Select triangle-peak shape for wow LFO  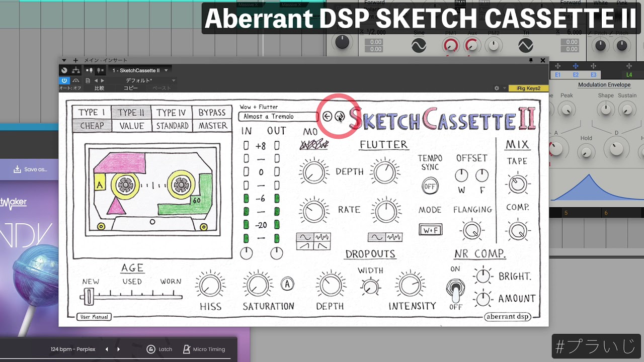click(322, 245)
